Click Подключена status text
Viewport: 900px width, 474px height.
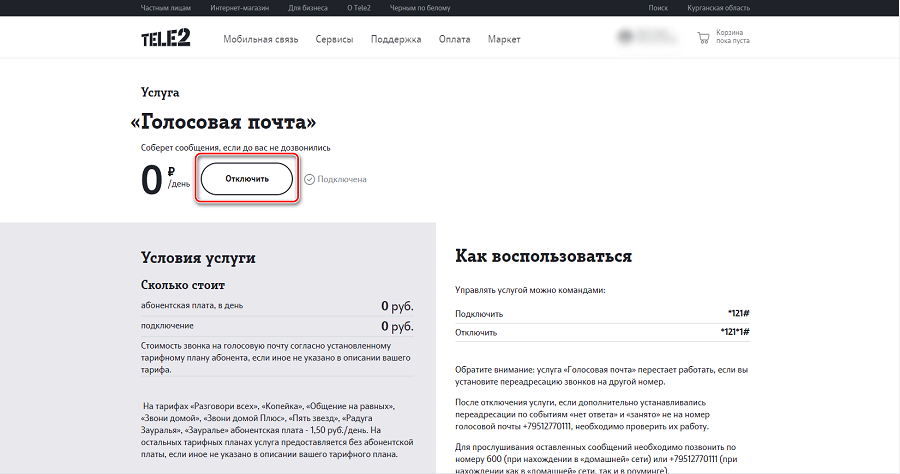point(342,179)
